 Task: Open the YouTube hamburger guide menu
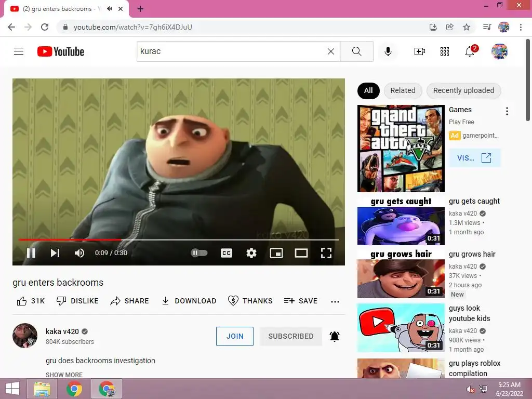(19, 51)
